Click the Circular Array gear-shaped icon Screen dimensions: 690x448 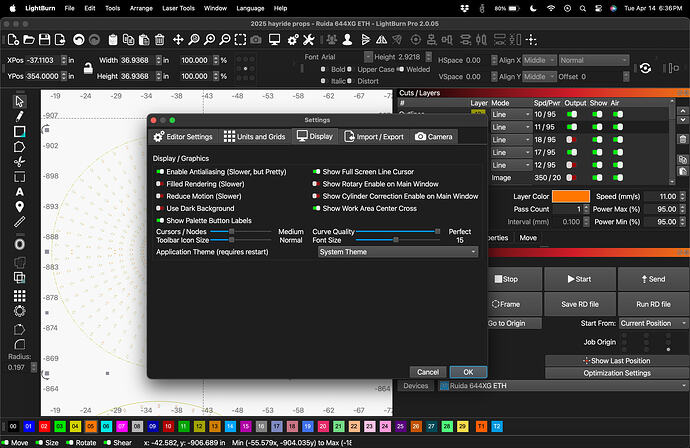click(x=19, y=311)
